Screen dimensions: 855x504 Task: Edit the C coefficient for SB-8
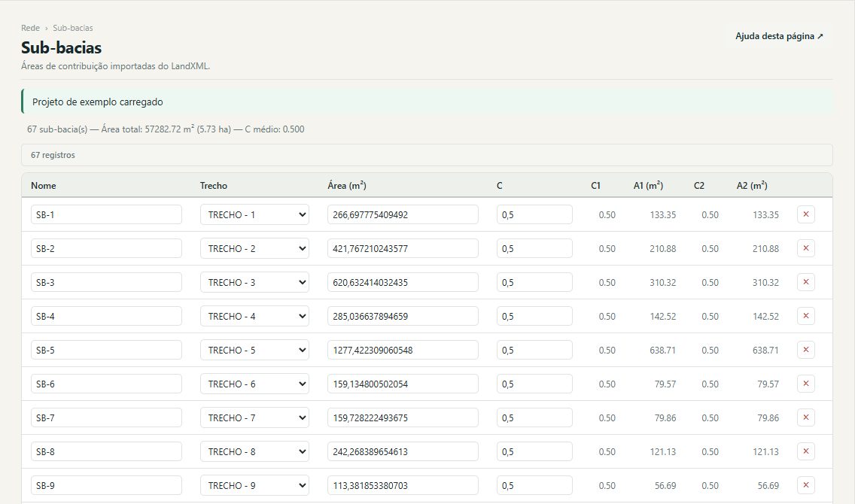(x=534, y=451)
